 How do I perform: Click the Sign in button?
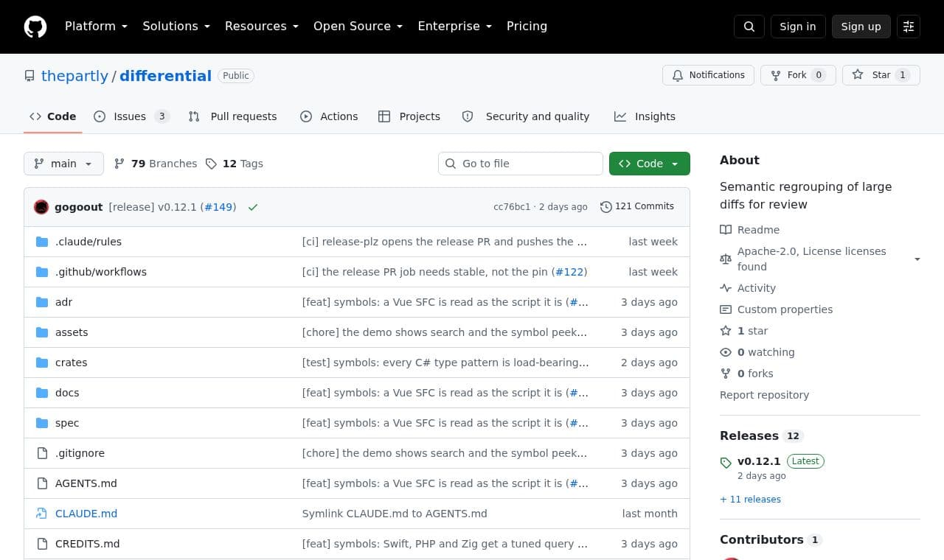798,27
